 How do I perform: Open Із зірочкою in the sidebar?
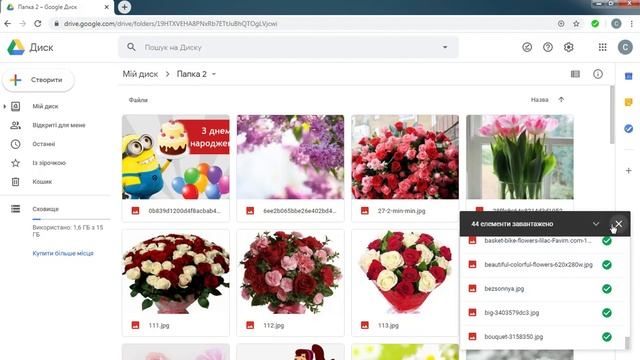click(x=49, y=162)
